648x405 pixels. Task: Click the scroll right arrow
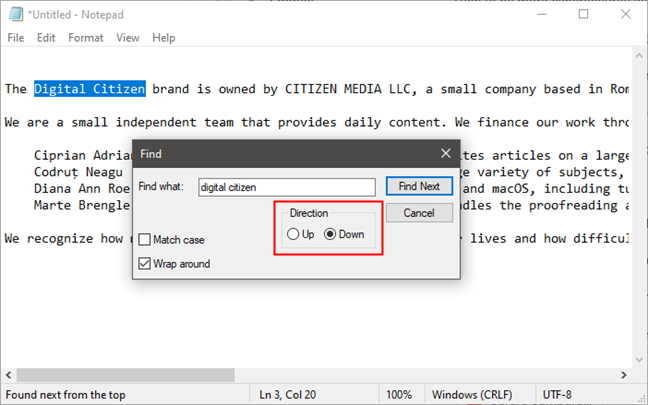click(x=624, y=375)
